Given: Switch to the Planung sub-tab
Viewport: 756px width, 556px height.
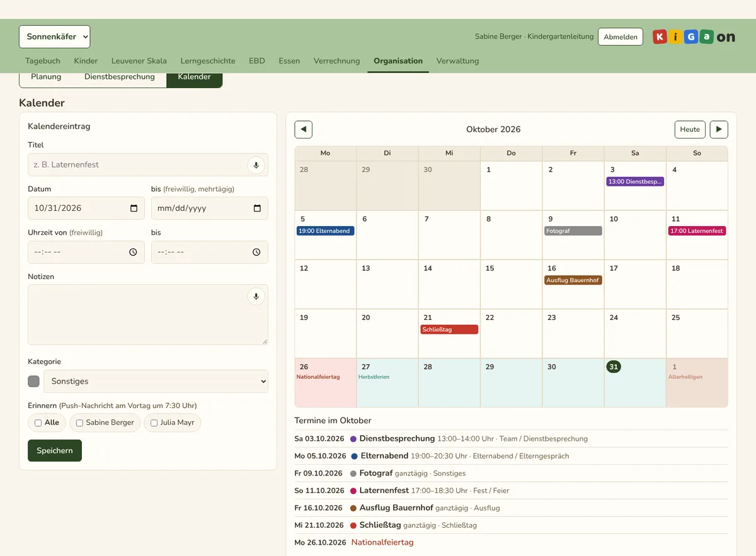Looking at the screenshot, I should 46,77.
